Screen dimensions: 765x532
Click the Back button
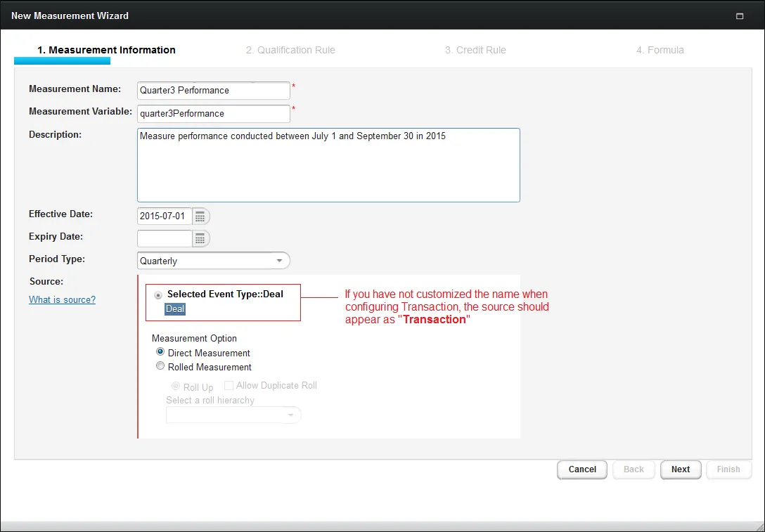click(x=634, y=469)
